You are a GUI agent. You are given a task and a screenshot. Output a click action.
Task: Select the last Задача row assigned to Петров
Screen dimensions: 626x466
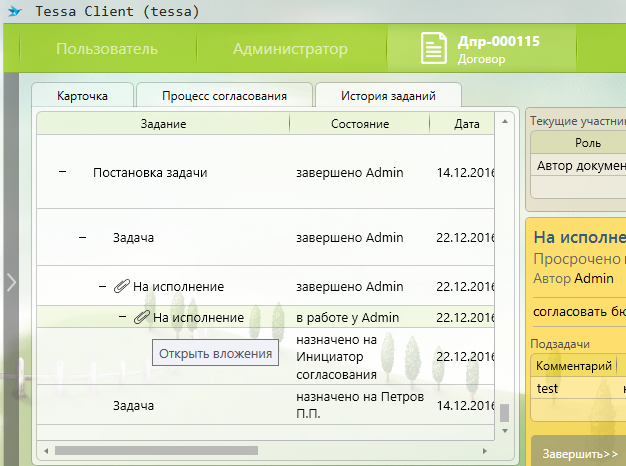133,405
